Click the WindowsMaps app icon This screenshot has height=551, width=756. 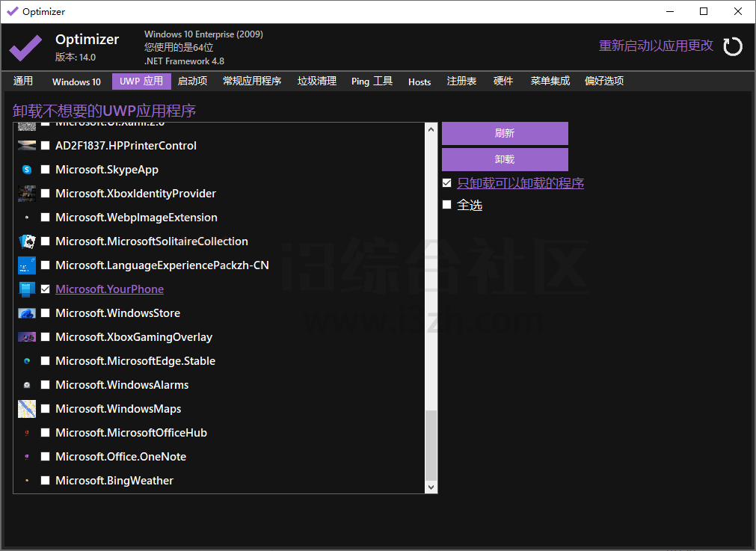27,409
